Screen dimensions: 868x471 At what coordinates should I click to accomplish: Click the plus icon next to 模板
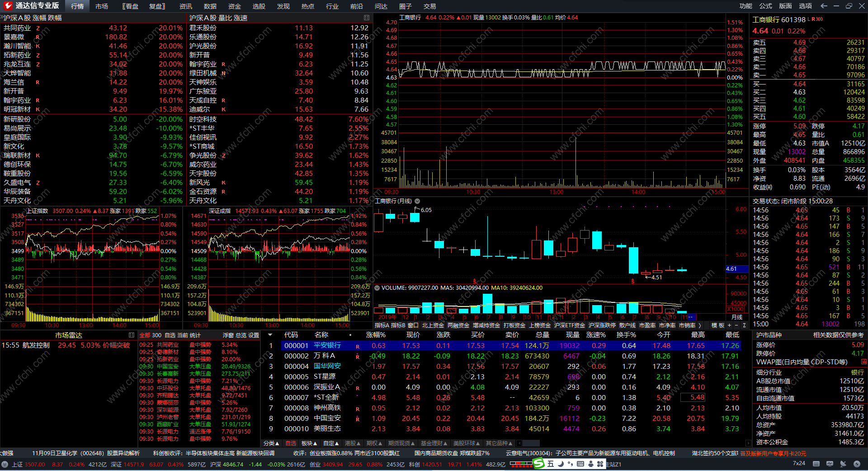point(729,325)
